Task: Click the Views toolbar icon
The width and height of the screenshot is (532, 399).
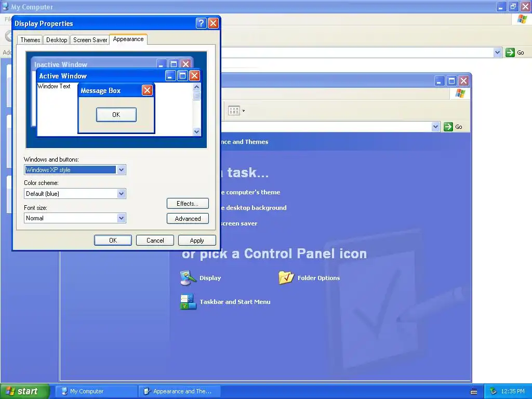Action: pyautogui.click(x=234, y=111)
